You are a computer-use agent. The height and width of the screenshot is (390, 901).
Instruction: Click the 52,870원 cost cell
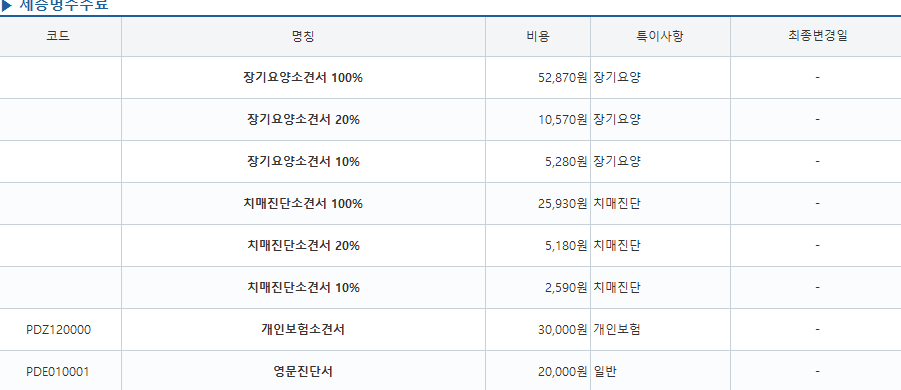point(538,78)
